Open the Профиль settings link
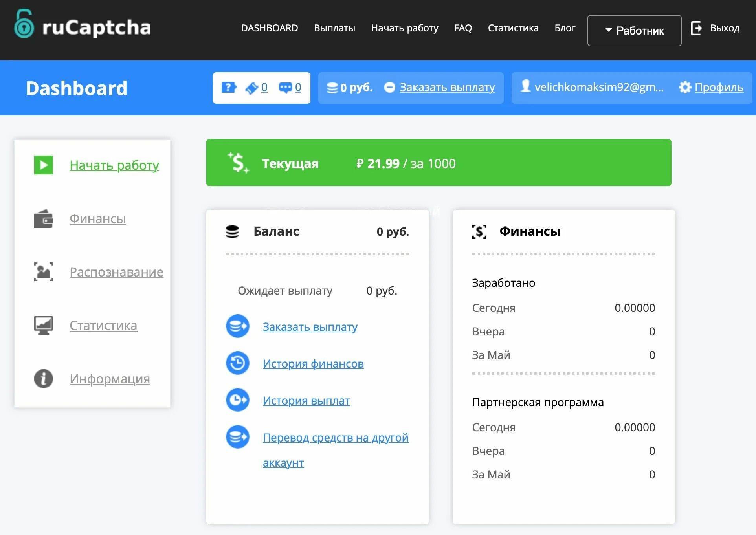756x535 pixels. tap(718, 87)
